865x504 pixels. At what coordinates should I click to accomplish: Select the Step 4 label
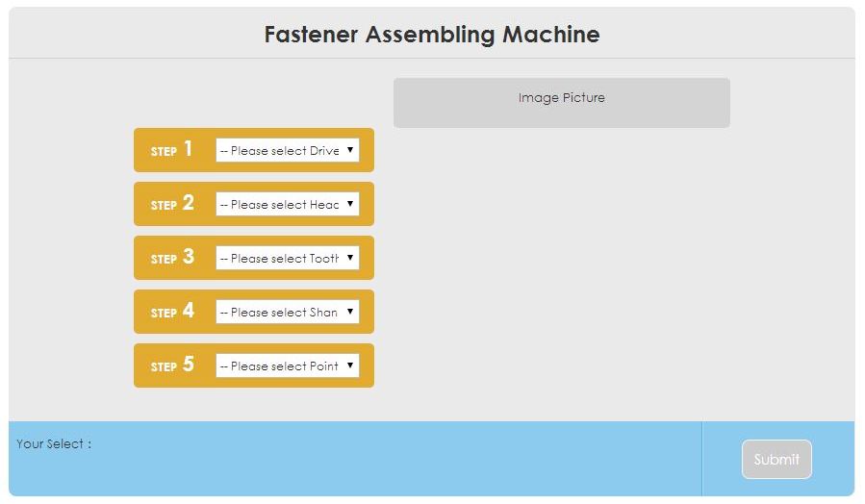tap(172, 312)
